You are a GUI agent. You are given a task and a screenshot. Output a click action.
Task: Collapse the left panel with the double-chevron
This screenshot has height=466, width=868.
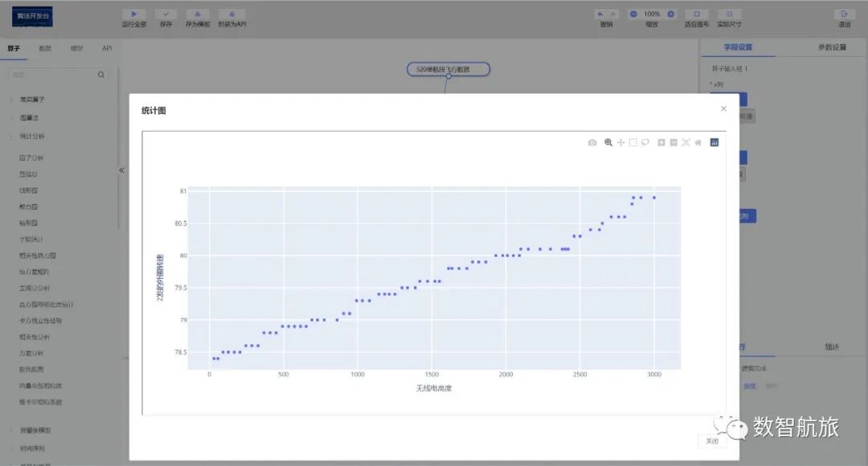[x=121, y=170]
